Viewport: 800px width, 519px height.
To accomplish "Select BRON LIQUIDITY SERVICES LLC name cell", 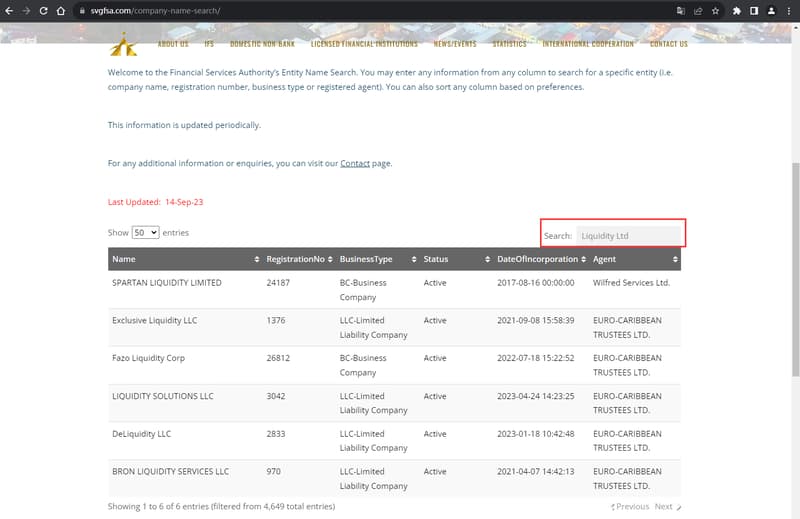I will click(170, 472).
